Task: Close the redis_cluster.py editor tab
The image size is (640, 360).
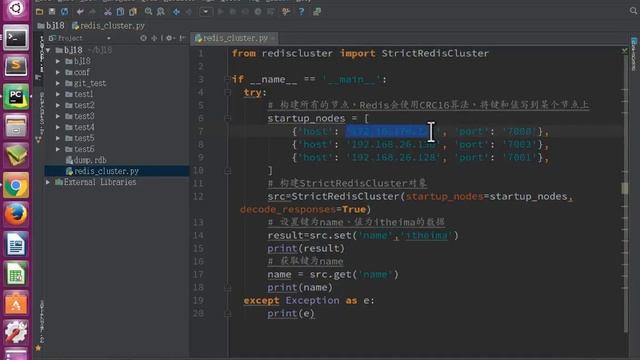Action: pyautogui.click(x=273, y=38)
